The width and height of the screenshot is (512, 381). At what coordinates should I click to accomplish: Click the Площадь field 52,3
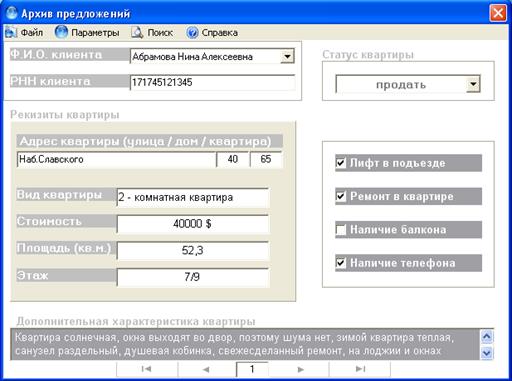(x=193, y=250)
